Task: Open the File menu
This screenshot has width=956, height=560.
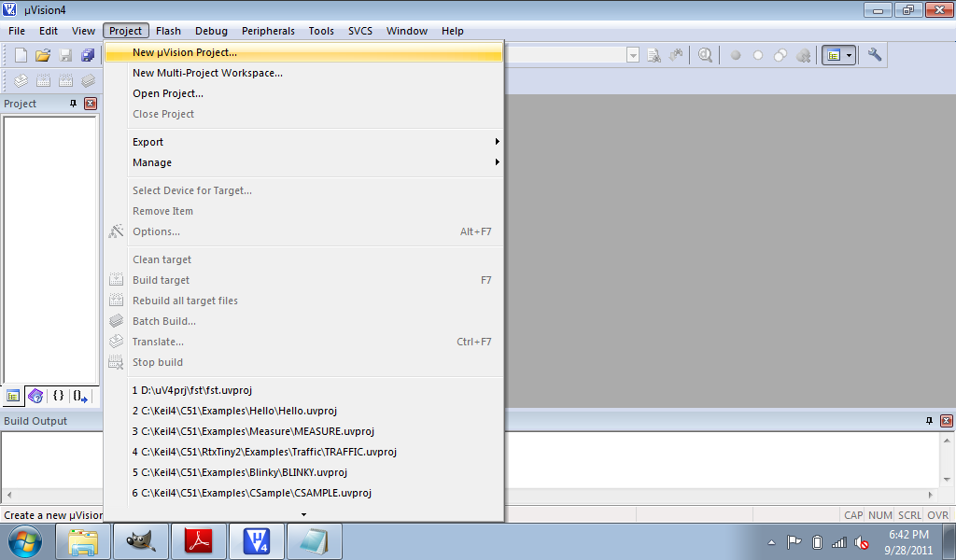Action: coord(17,31)
